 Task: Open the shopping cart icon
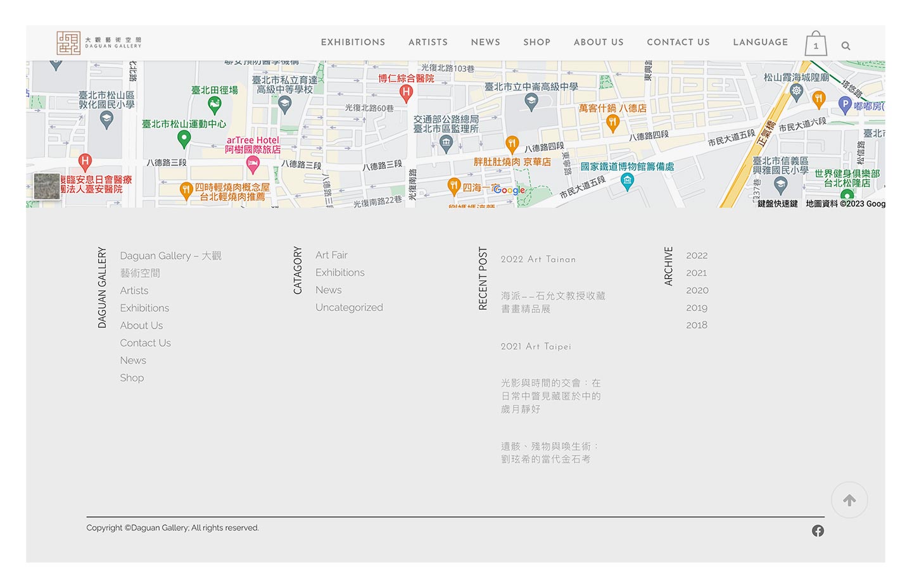(816, 44)
